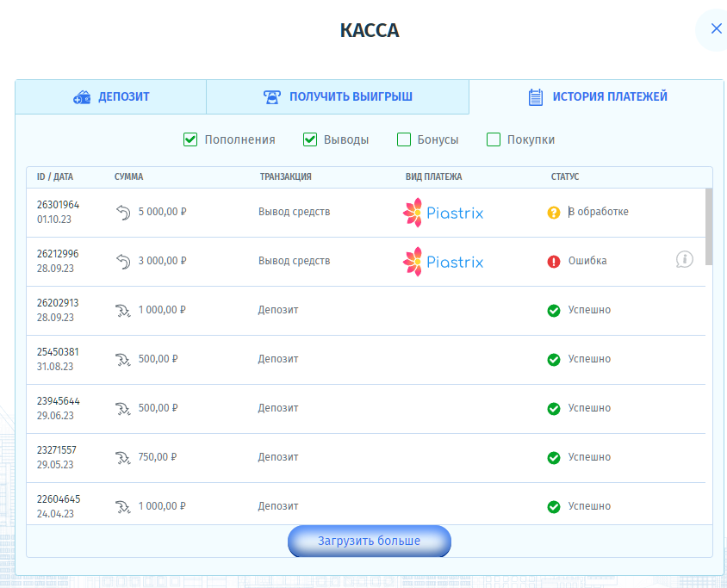The image size is (727, 588).
Task: Click the payment history scrollbar thumb
Action: tap(708, 226)
